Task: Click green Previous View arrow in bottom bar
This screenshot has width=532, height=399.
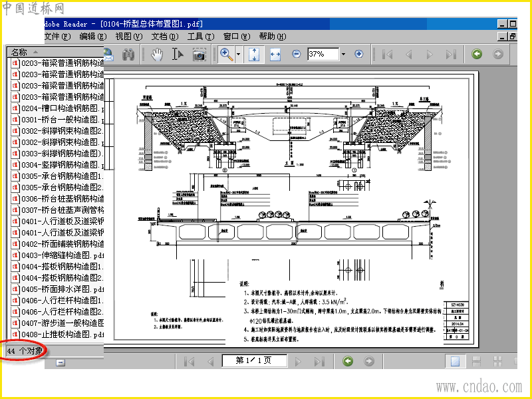Action: pyautogui.click(x=348, y=361)
